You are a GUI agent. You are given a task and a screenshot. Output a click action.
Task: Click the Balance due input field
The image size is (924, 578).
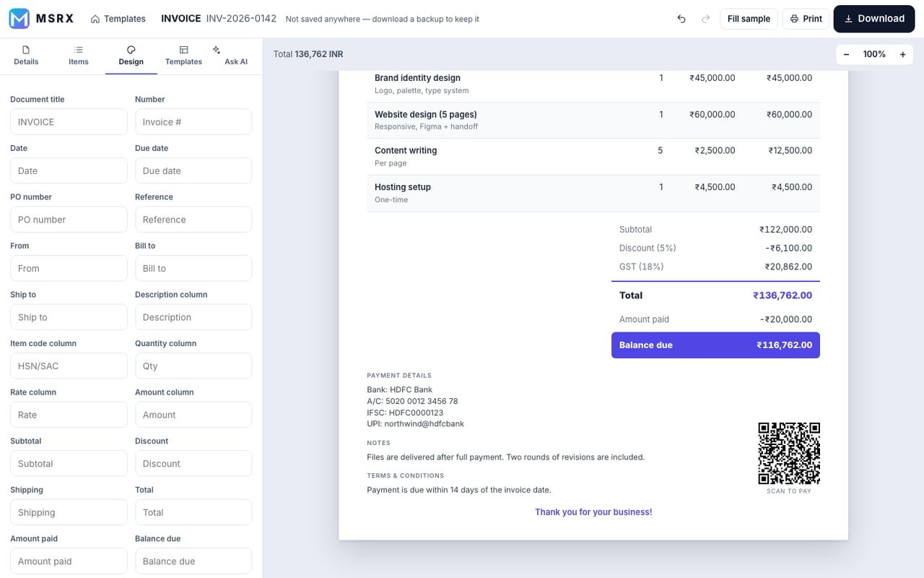tap(193, 561)
